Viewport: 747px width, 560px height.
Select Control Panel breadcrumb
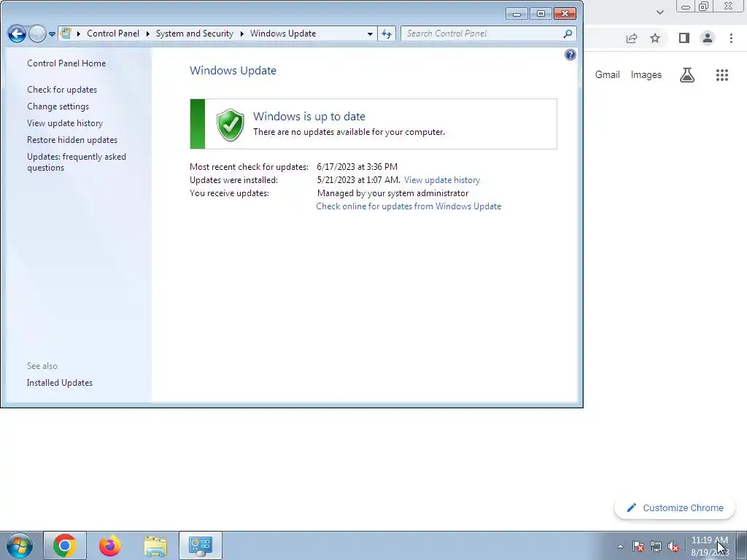coord(113,34)
